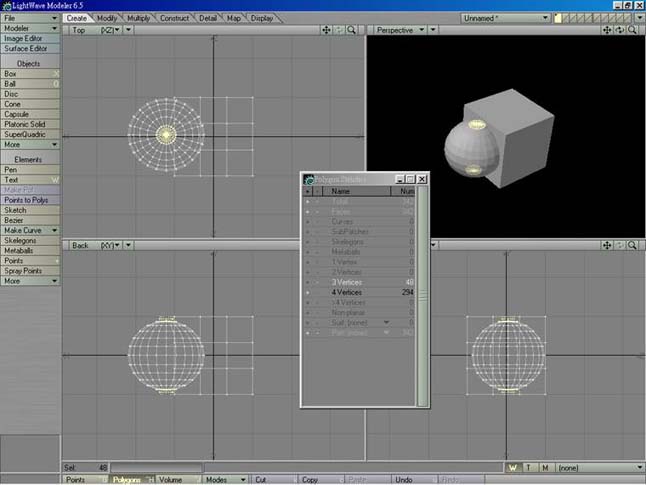Viewport: 646px width, 485px height.
Task: Open the Top (XZ) view type dropdown
Action: coord(96,30)
